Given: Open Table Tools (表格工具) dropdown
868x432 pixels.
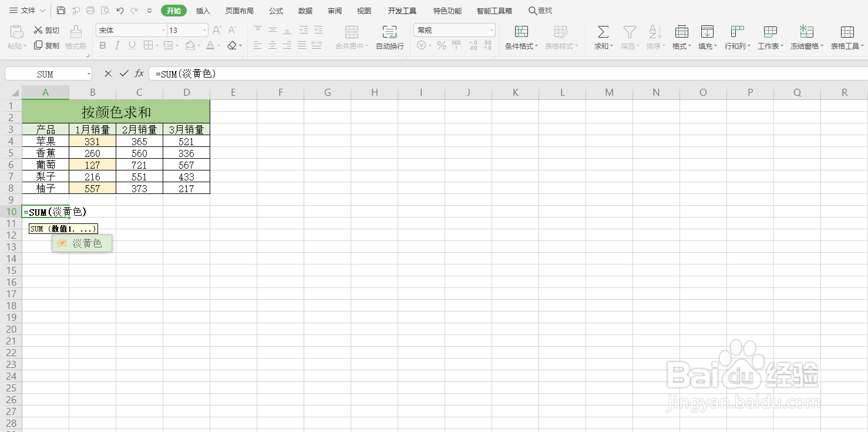Looking at the screenshot, I should click(x=847, y=38).
